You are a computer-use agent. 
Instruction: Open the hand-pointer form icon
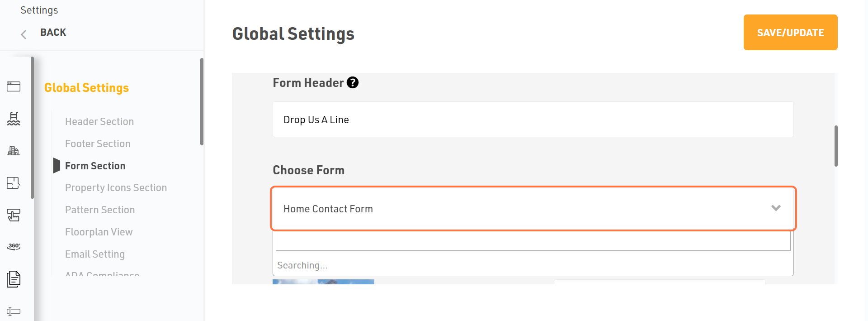point(14,215)
